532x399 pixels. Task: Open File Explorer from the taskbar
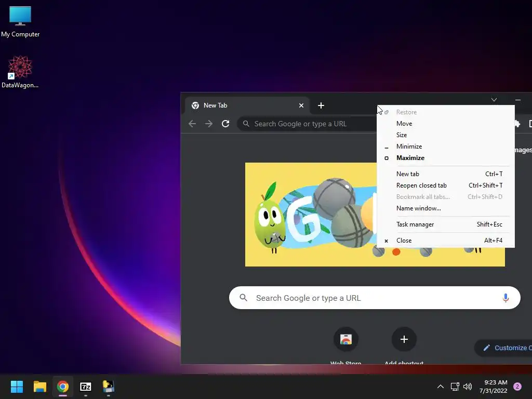pyautogui.click(x=39, y=387)
